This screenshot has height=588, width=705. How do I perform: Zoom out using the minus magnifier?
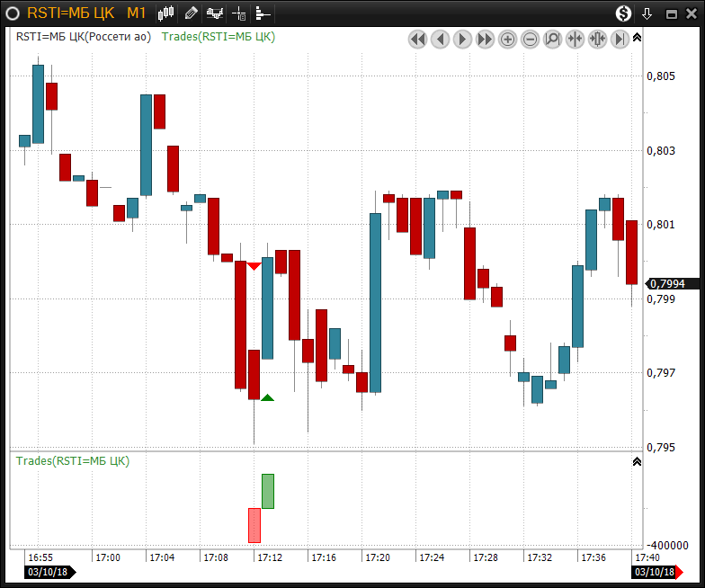click(530, 39)
